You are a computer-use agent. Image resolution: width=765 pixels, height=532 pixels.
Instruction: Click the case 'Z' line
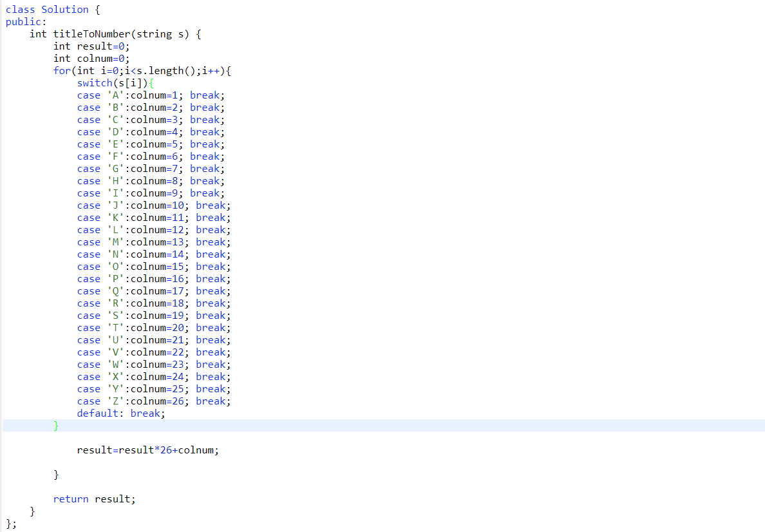(x=154, y=401)
